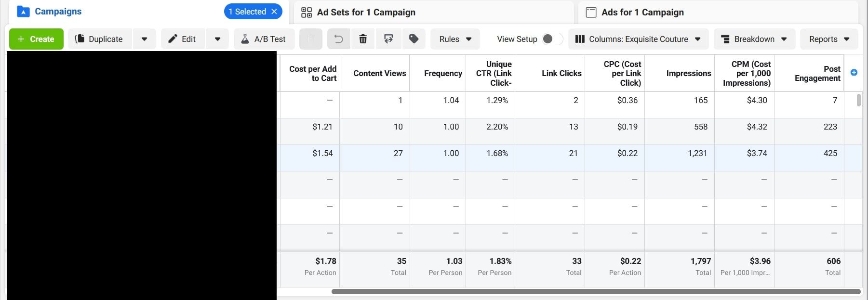Sort by the Link Clicks column header

pos(561,73)
